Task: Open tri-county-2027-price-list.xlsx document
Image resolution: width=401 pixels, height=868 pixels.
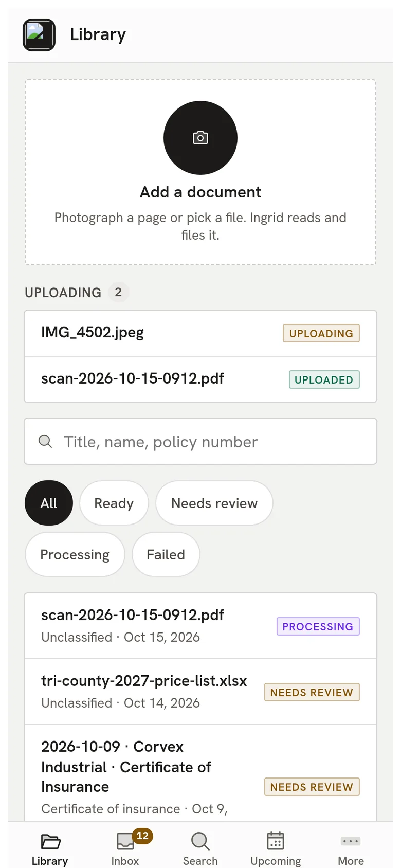Action: [x=200, y=692]
